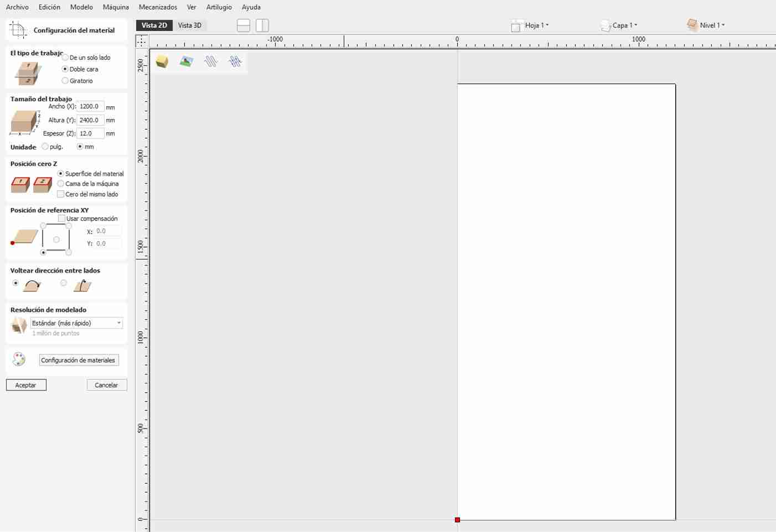Click the Ancho (X) width field
The width and height of the screenshot is (776, 532).
point(90,106)
